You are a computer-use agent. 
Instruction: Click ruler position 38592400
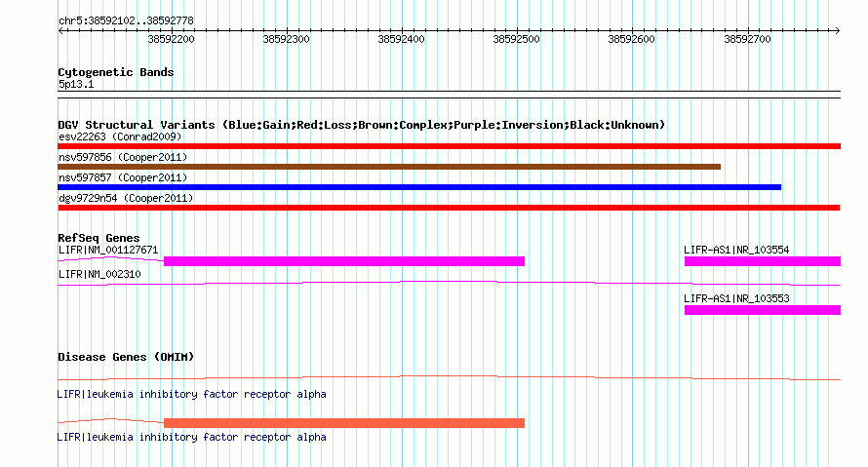(402, 39)
